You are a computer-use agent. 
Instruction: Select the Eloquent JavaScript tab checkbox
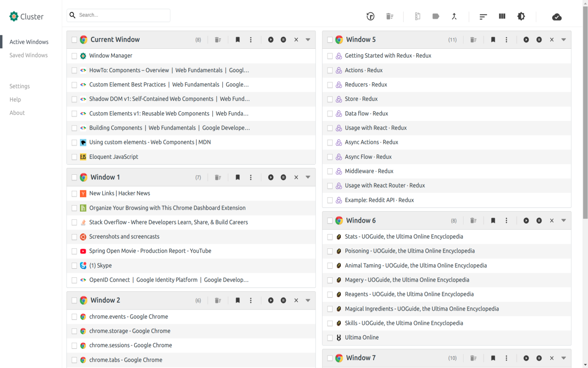pyautogui.click(x=74, y=156)
